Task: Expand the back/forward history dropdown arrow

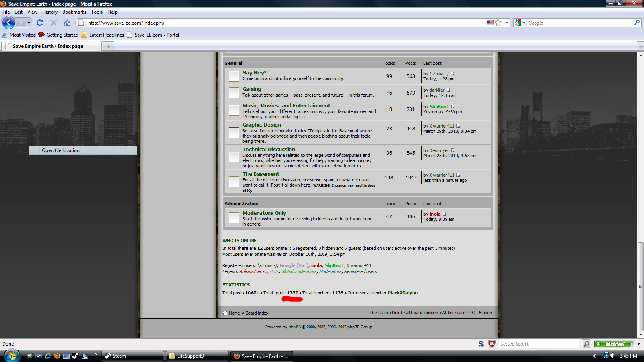Action: point(29,23)
